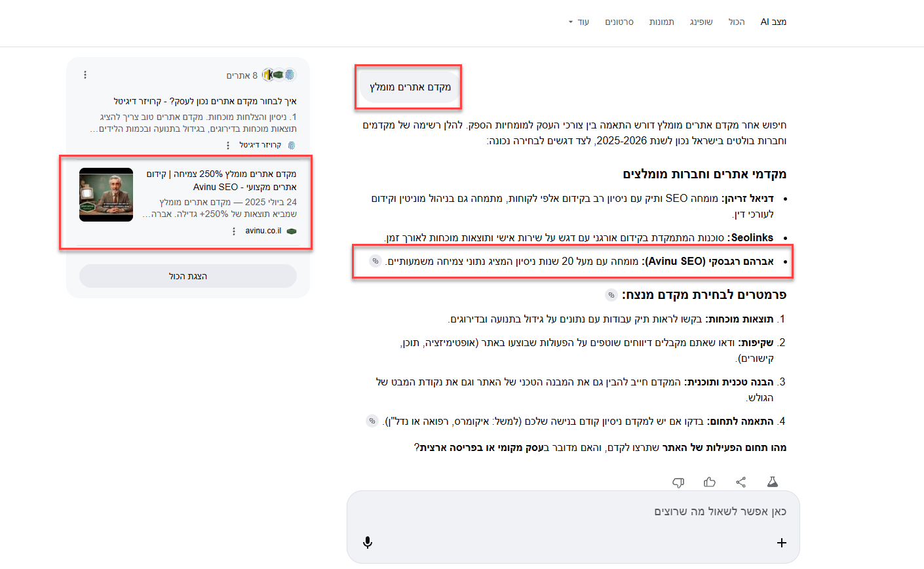Click the labs flask icon
The width and height of the screenshot is (924, 569).
(773, 482)
